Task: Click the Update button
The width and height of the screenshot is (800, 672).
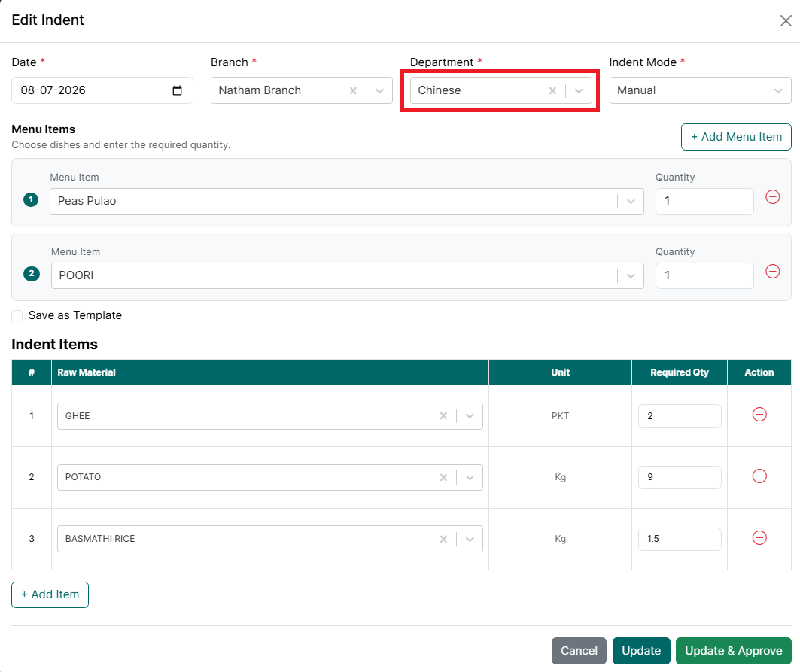Action: click(x=641, y=651)
